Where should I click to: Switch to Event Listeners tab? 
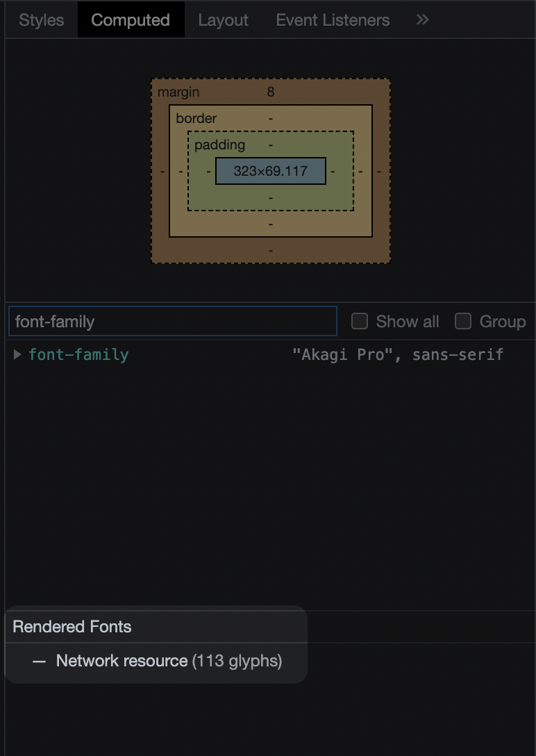[333, 19]
